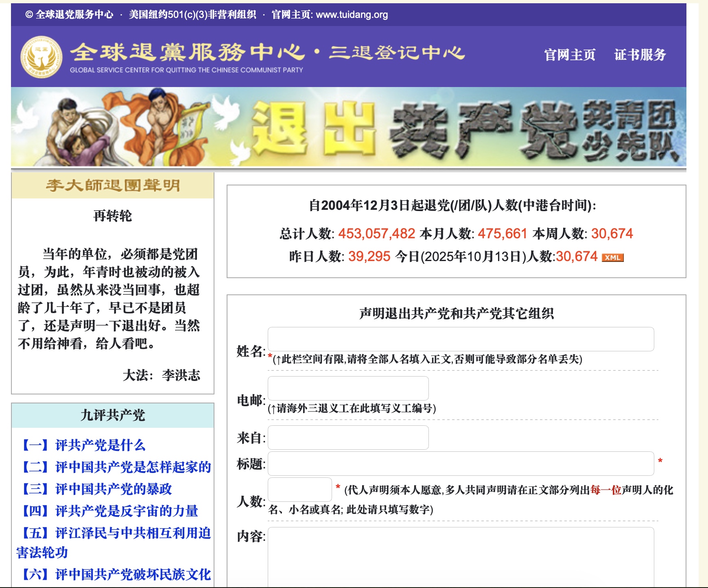This screenshot has width=708, height=588.
Task: Click the orange XML feed icon
Action: [x=612, y=257]
